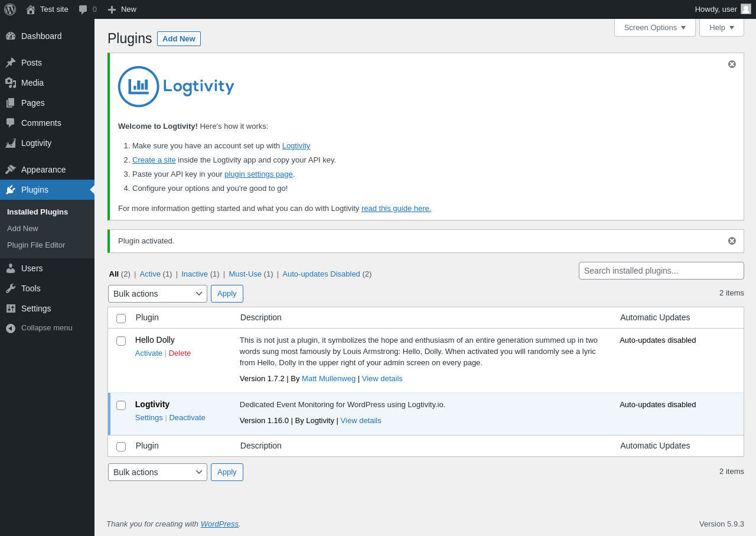756x536 pixels.
Task: Open Installed Plugins submenu item
Action: (x=37, y=212)
